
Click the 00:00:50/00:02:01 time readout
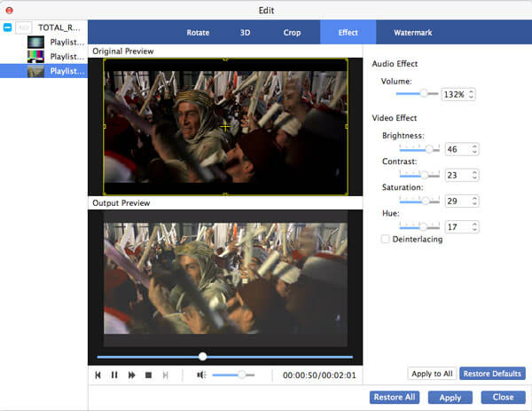tap(319, 375)
